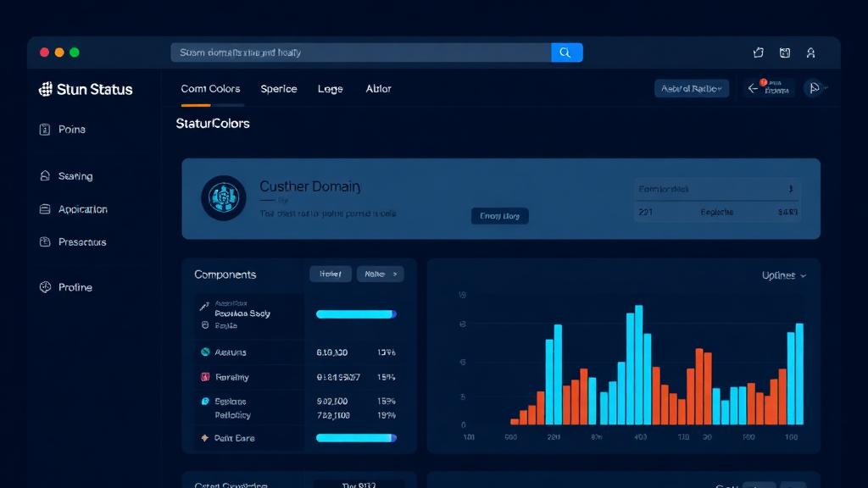Click the Hofer button above the Components list
The height and width of the screenshot is (488, 868).
coord(330,274)
